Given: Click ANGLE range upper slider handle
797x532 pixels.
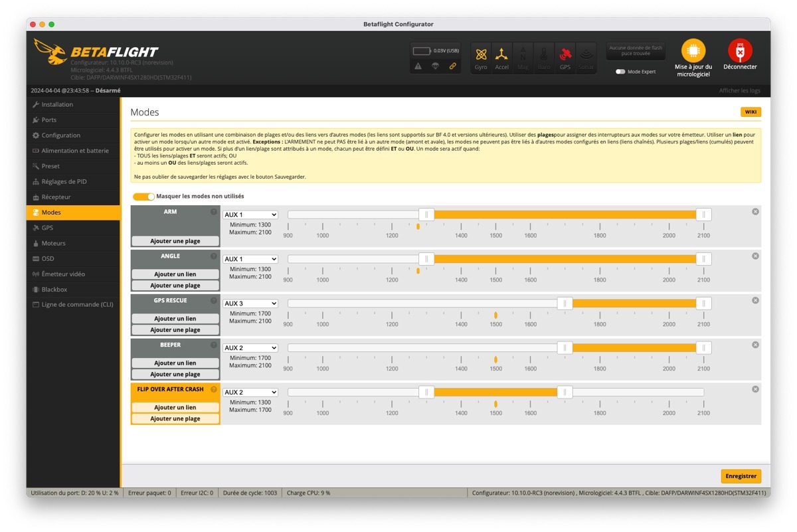Looking at the screenshot, I should tap(704, 259).
